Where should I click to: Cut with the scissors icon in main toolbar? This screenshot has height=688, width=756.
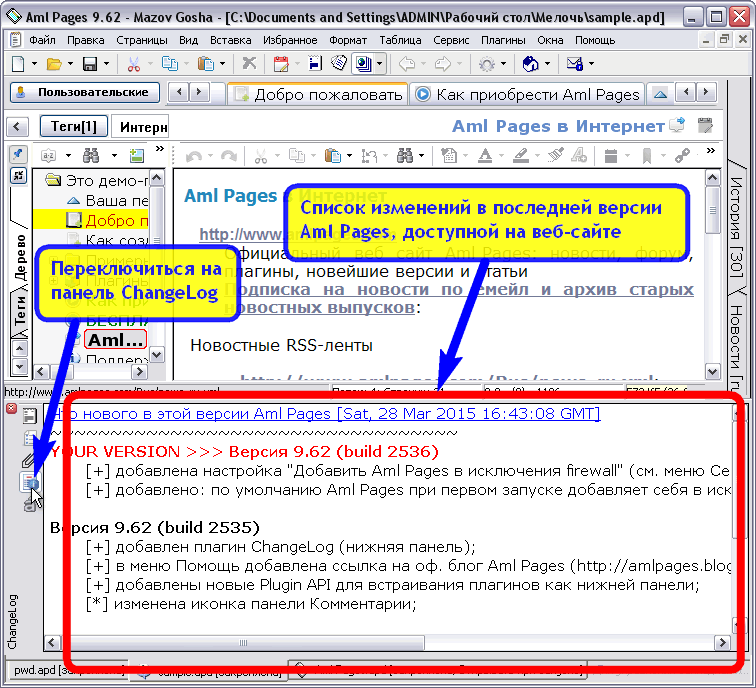pyautogui.click(x=134, y=63)
